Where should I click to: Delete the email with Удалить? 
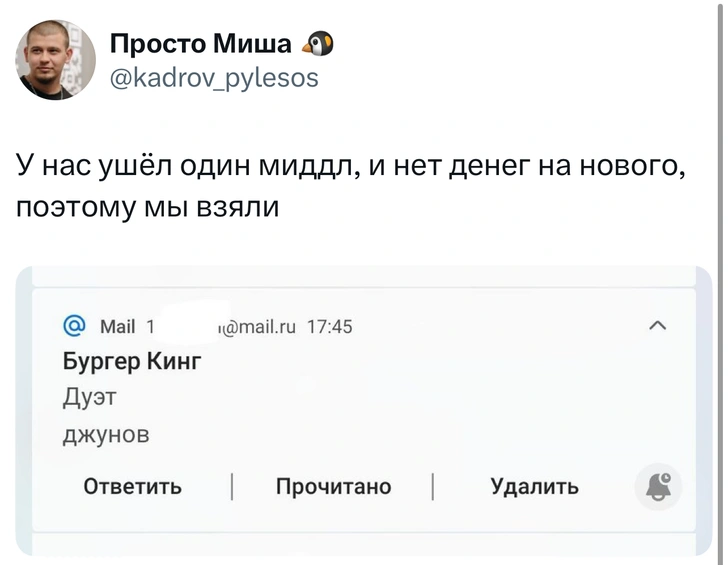(534, 487)
